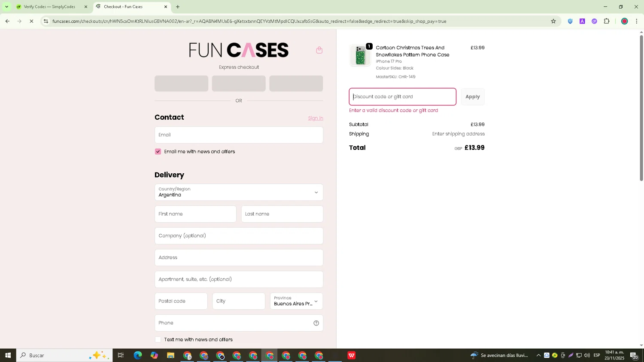Switch the ESP input language indicator
The height and width of the screenshot is (362, 644).
(x=597, y=355)
